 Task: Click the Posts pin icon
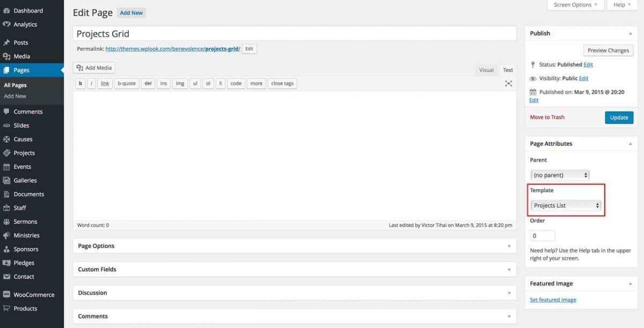click(x=6, y=42)
